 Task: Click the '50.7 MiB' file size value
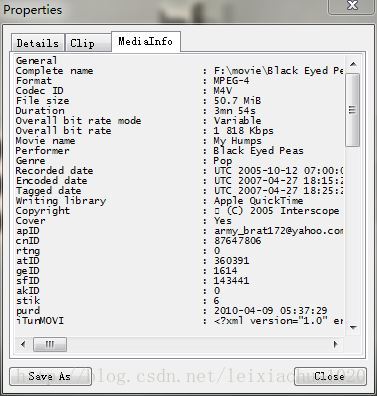[x=237, y=101]
